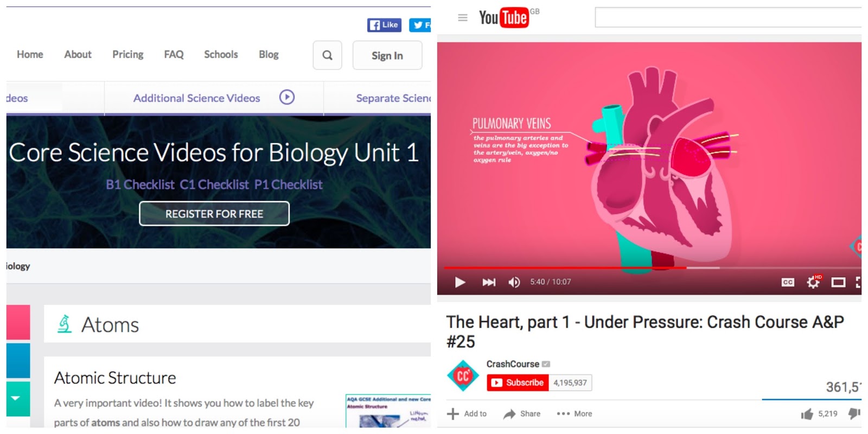Click the thumbs down icon
The width and height of the screenshot is (868, 434).
coord(854,413)
